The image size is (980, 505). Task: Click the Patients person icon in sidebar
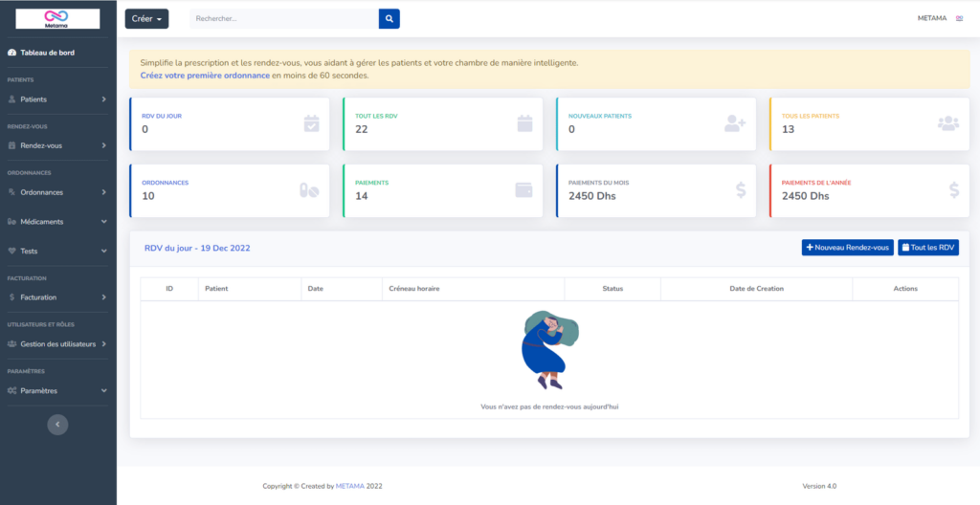point(11,99)
